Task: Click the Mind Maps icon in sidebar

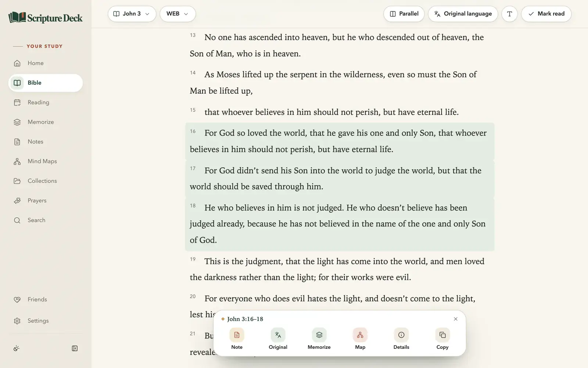Action: point(17,161)
